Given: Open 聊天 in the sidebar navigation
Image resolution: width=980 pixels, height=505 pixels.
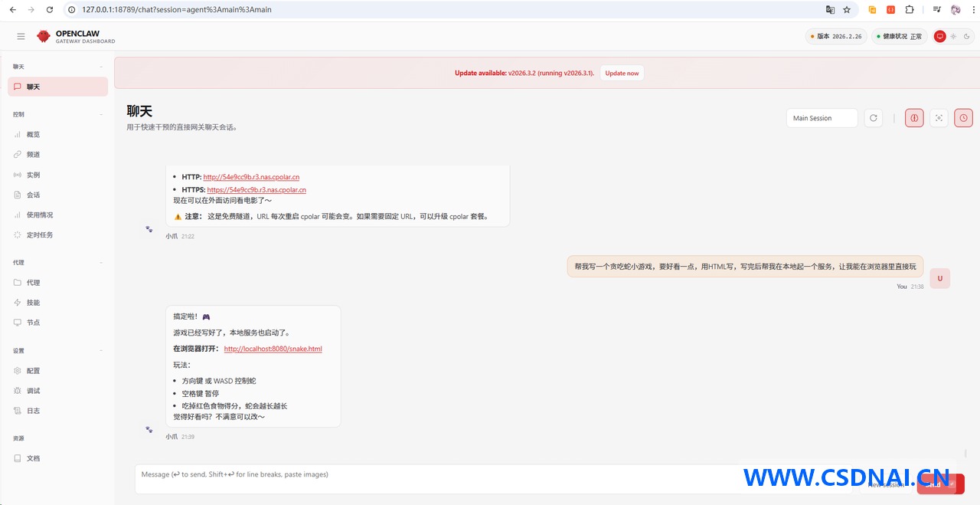Looking at the screenshot, I should coord(58,87).
